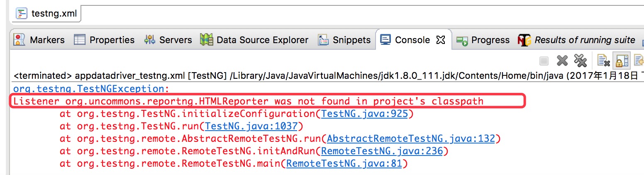
Task: Click the Console monitor icon
Action: coord(385,39)
